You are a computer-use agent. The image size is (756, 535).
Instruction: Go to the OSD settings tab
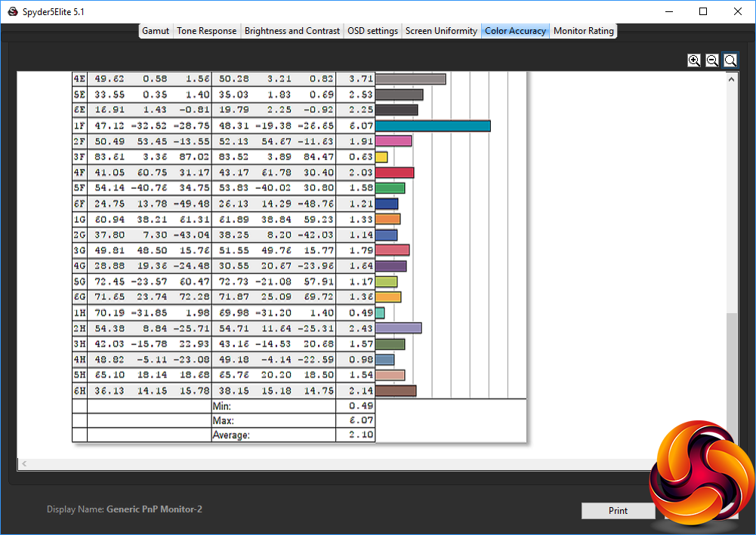[x=372, y=31]
